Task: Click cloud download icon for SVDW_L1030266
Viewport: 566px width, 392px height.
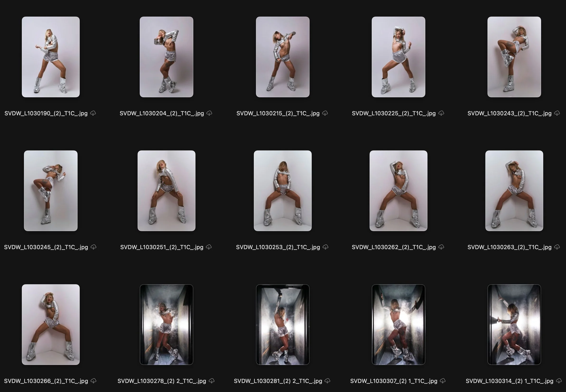Action: point(93,381)
